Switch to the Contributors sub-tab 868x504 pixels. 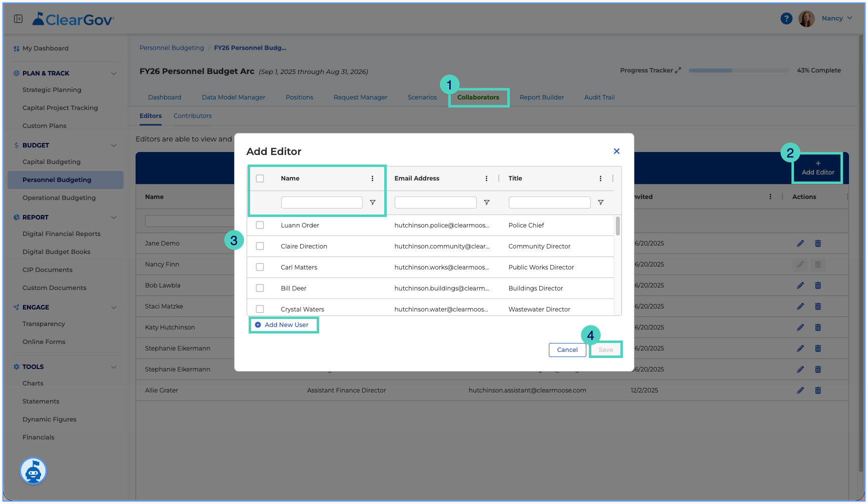pos(193,116)
